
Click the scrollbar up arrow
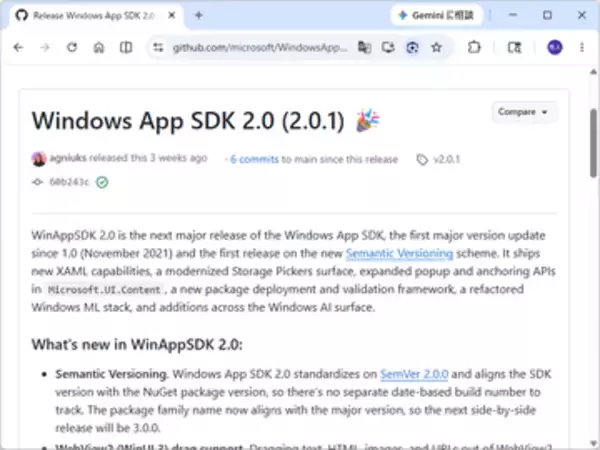(x=593, y=72)
